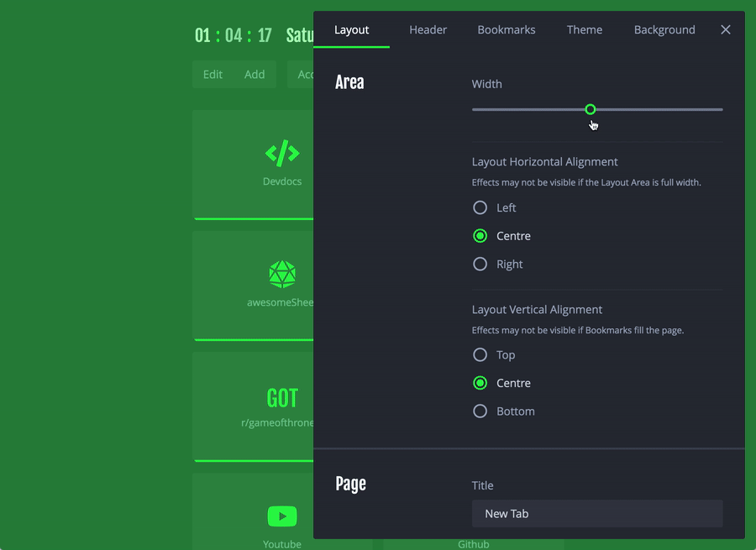
Task: Switch to the Header tab
Action: pos(428,30)
